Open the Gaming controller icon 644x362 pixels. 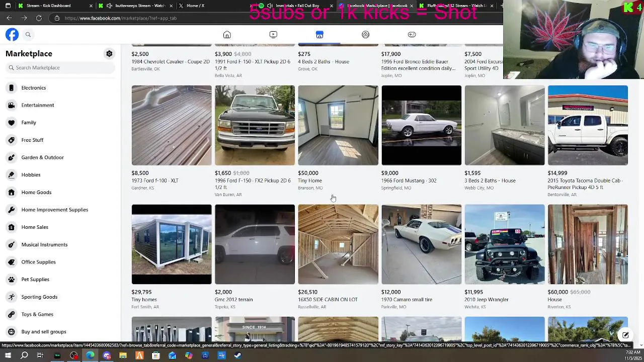coord(412,34)
